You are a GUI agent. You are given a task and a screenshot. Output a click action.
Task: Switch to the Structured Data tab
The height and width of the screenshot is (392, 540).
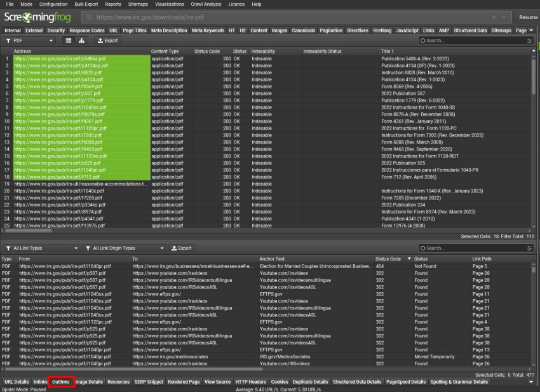[x=470, y=30]
